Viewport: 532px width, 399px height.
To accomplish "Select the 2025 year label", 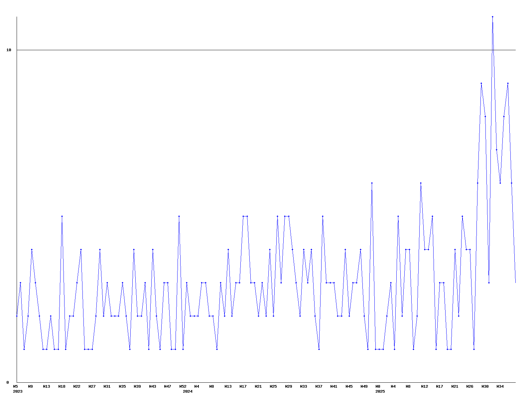I will coord(380,391).
